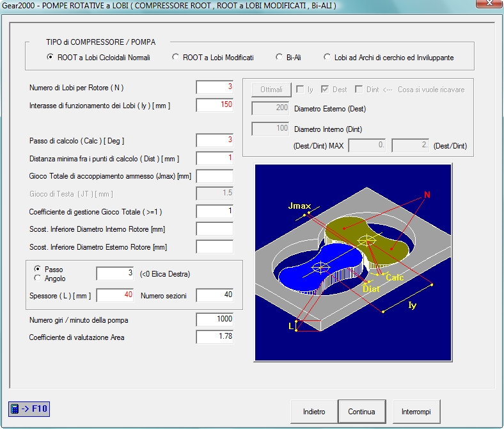Click the yellow Dist label in the diagram

(371, 289)
